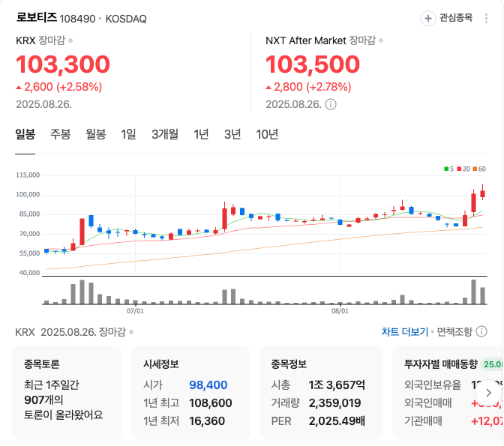504x446 pixels.
Task: Click right arrow to show next info card
Action: [488, 393]
